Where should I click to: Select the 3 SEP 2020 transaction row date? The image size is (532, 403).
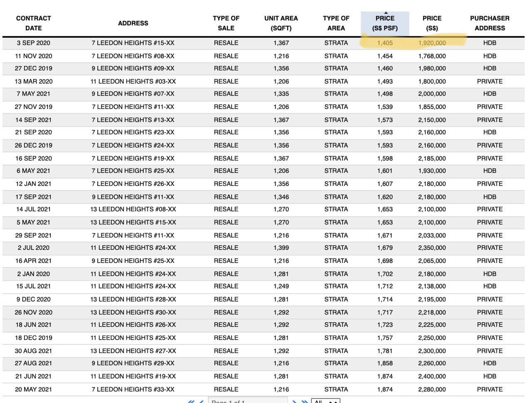coord(33,43)
